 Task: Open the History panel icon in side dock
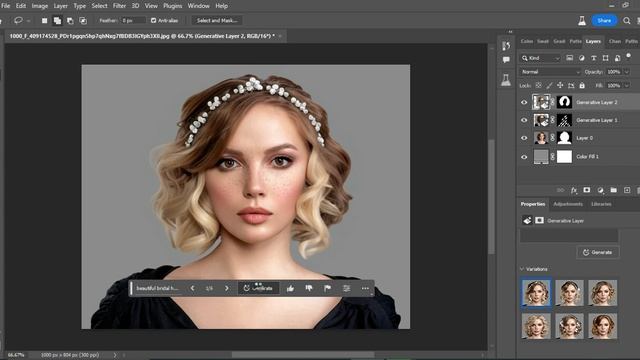[x=506, y=45]
